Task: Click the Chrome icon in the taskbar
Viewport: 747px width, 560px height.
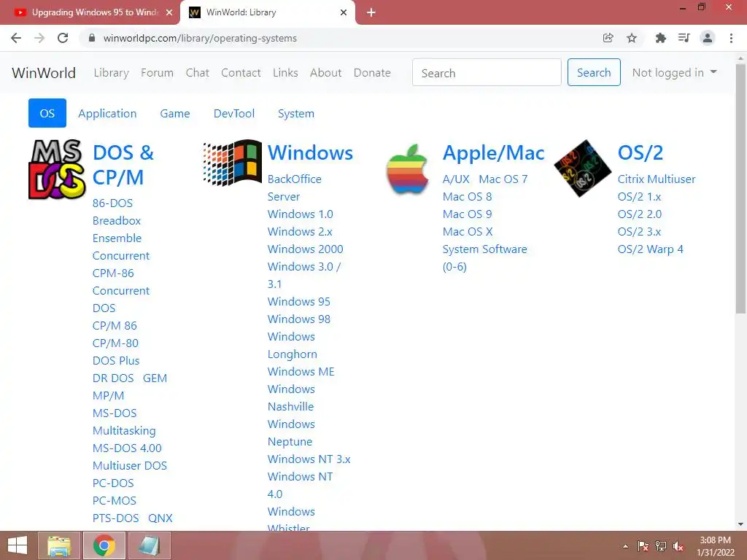Action: (x=104, y=545)
